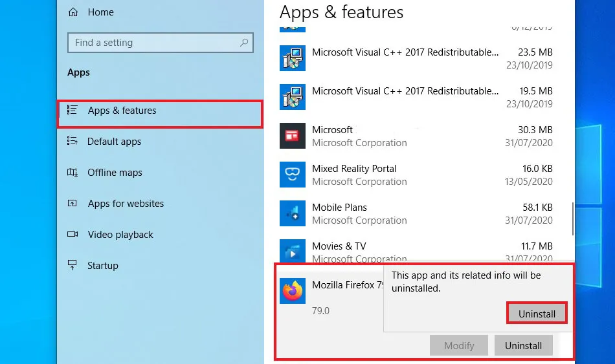Select the Mobile Plans entry

(416, 213)
